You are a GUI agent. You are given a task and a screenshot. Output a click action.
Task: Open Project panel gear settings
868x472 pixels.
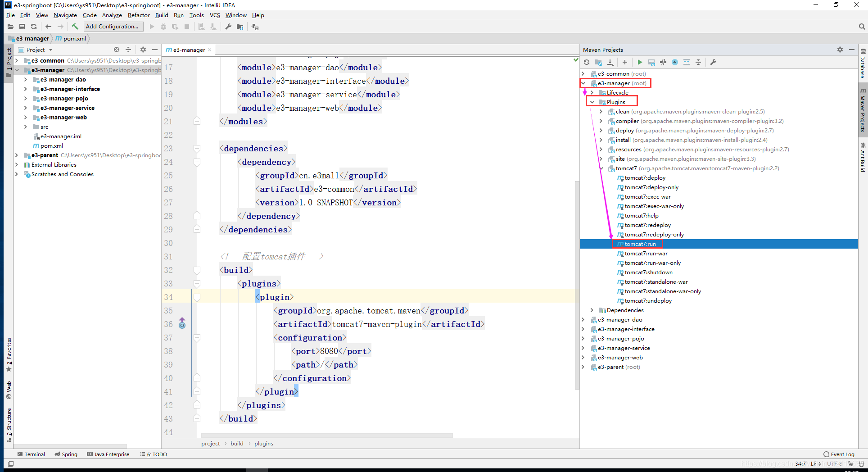click(143, 50)
